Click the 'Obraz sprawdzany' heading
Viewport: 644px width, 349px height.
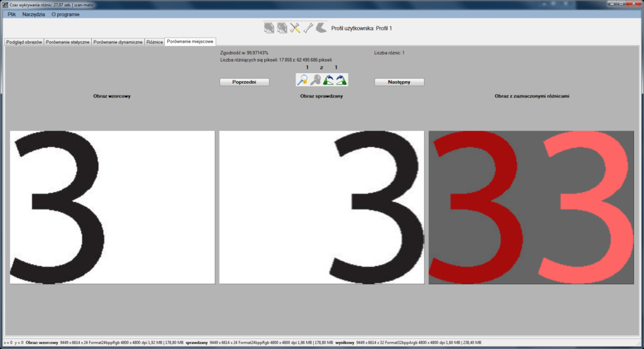click(321, 96)
